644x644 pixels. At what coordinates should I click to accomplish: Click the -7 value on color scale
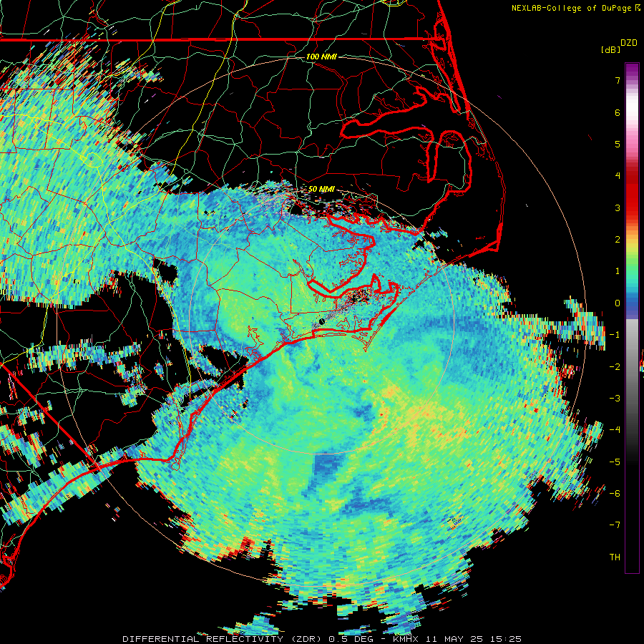click(x=615, y=525)
